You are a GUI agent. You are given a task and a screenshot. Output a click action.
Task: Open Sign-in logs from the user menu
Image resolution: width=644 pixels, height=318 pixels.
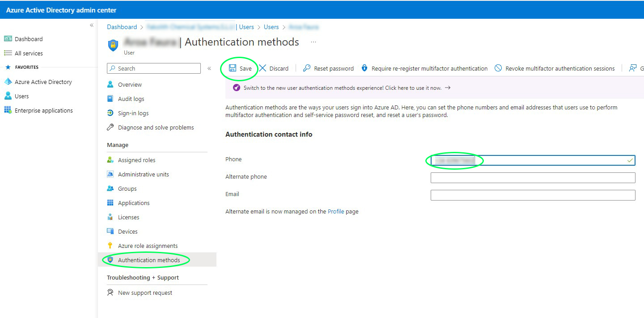click(133, 113)
